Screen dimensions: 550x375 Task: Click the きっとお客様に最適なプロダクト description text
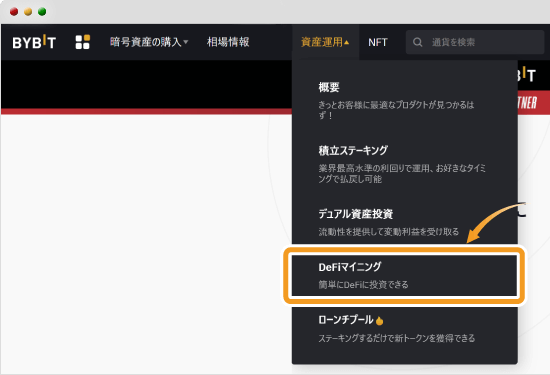[396, 110]
